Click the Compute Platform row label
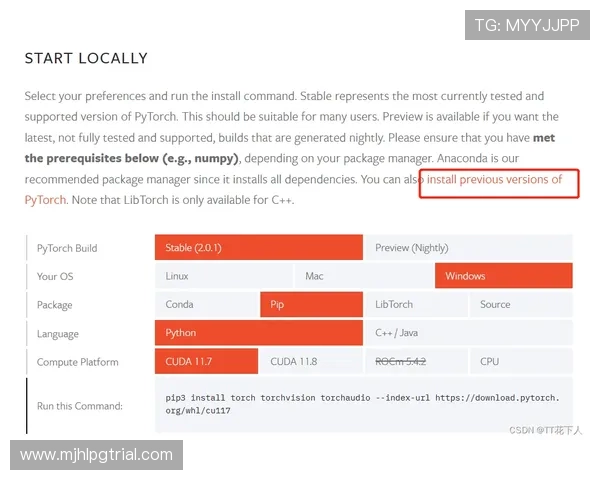This screenshot has height=480, width=600. tap(78, 362)
